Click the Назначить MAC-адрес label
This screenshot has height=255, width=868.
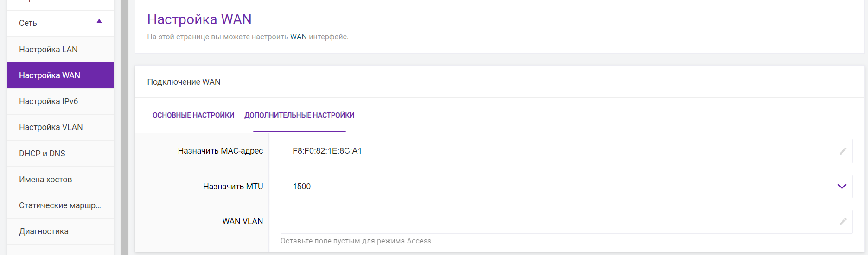(x=220, y=151)
